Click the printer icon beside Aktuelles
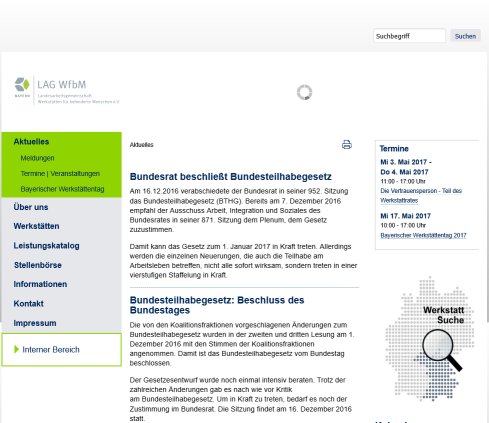489x423 pixels. point(347,145)
